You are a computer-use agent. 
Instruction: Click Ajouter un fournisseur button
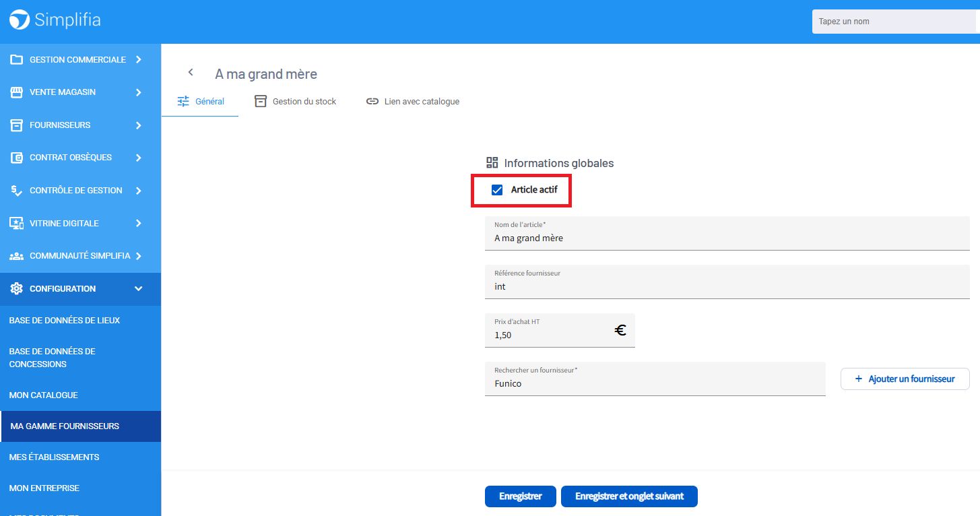coord(905,379)
